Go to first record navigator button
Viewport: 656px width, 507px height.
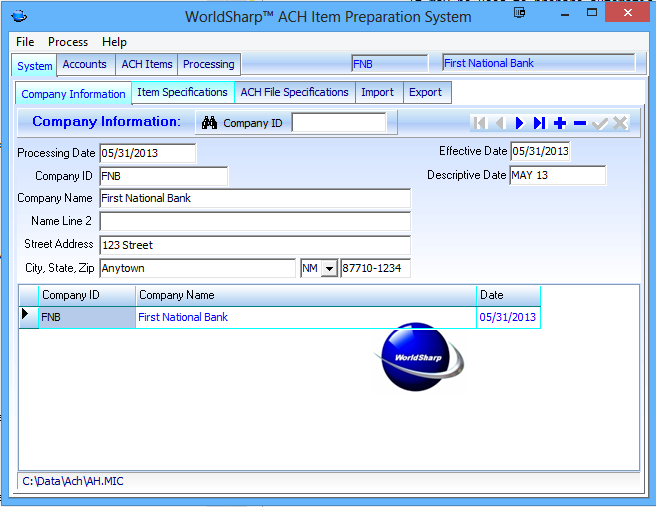pos(480,123)
